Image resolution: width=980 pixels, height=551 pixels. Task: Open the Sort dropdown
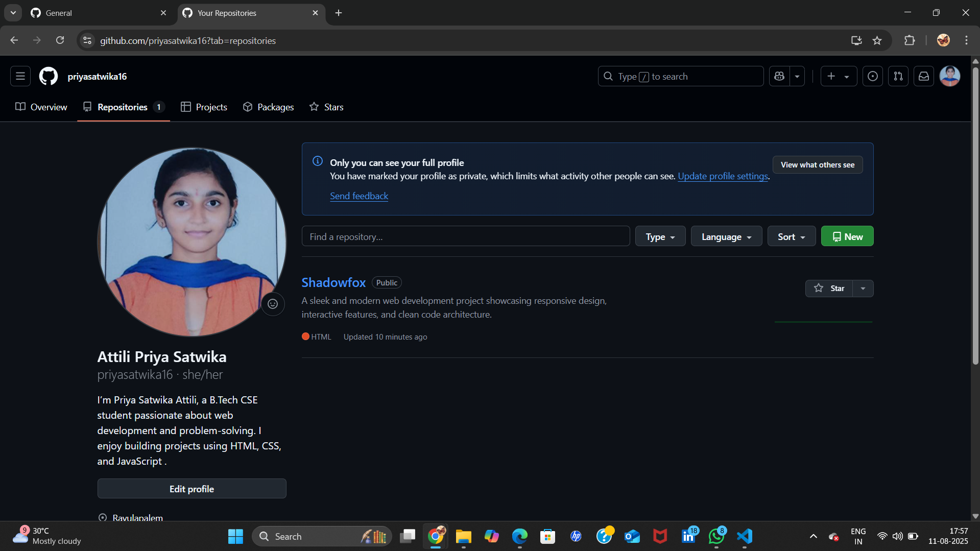coord(791,236)
